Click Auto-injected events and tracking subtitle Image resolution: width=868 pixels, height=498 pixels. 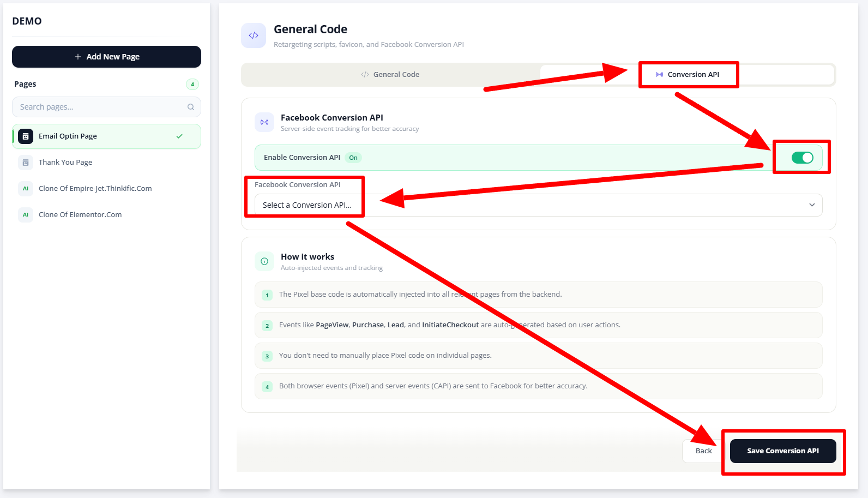tap(331, 268)
